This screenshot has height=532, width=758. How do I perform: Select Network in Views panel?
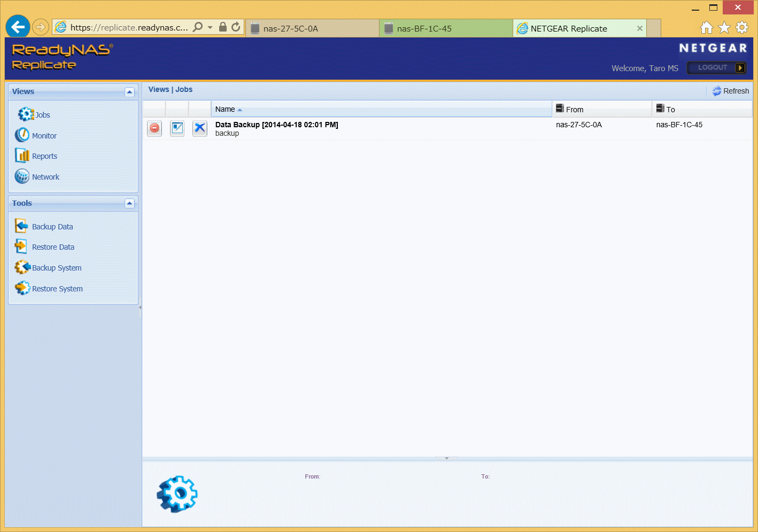(45, 177)
